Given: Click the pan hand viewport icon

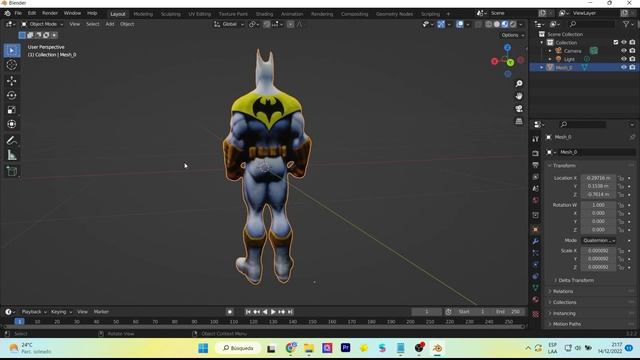Looking at the screenshot, I should click(x=519, y=96).
